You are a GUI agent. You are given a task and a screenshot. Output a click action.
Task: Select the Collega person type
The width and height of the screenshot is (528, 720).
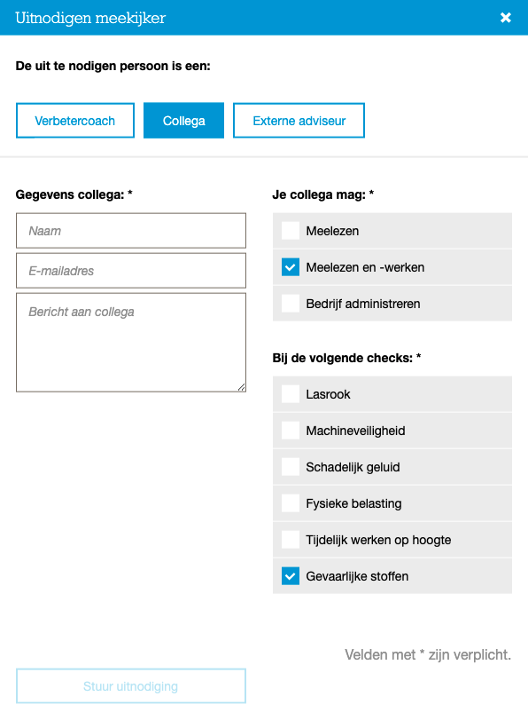coord(184,120)
